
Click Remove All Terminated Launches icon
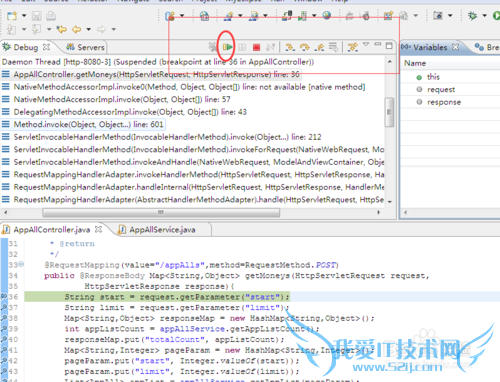[213, 47]
